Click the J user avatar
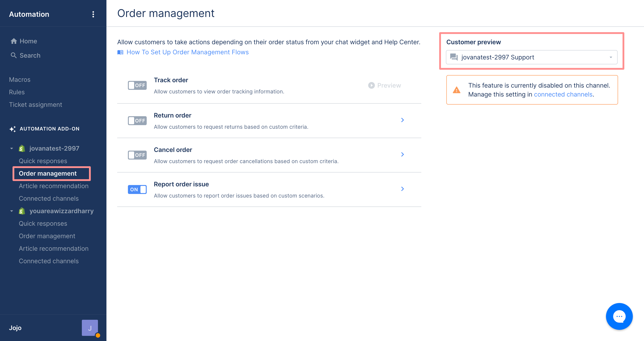 pyautogui.click(x=90, y=328)
